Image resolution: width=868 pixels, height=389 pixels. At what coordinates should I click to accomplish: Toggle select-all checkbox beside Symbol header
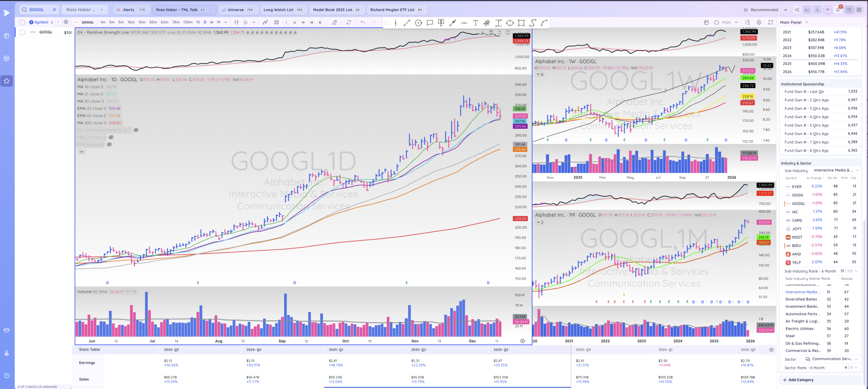pos(22,22)
